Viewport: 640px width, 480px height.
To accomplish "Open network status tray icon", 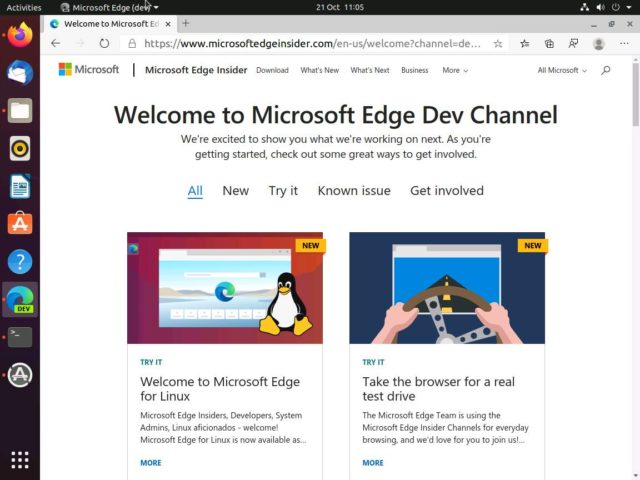I will tap(584, 7).
